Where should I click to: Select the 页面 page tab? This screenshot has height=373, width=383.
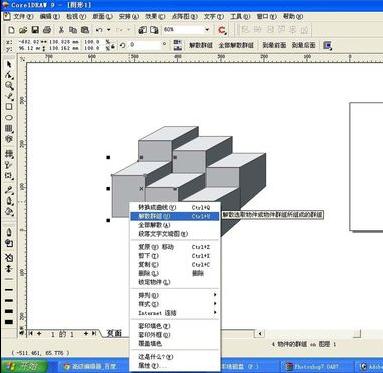point(114,333)
